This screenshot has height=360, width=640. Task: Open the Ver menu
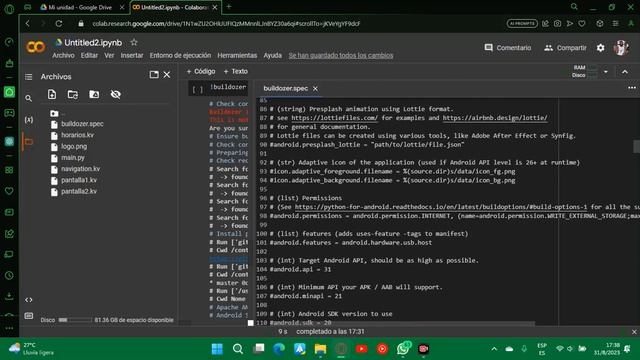pos(109,56)
